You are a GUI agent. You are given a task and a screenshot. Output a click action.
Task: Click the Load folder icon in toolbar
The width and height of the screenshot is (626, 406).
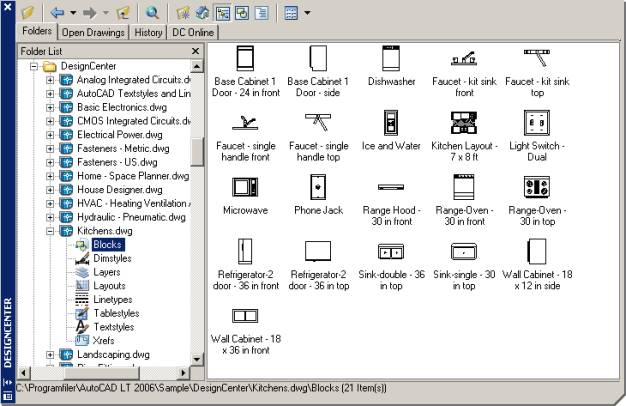tap(28, 12)
